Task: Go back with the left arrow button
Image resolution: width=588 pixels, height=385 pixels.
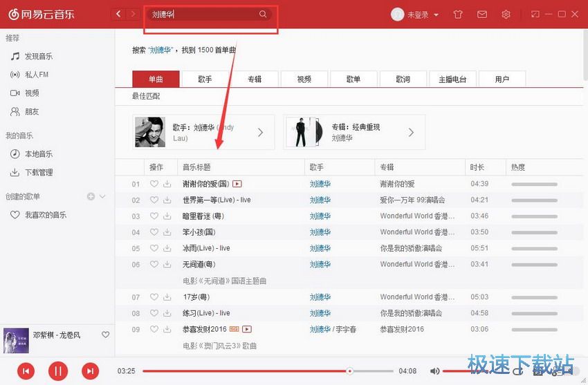Action: pos(118,15)
